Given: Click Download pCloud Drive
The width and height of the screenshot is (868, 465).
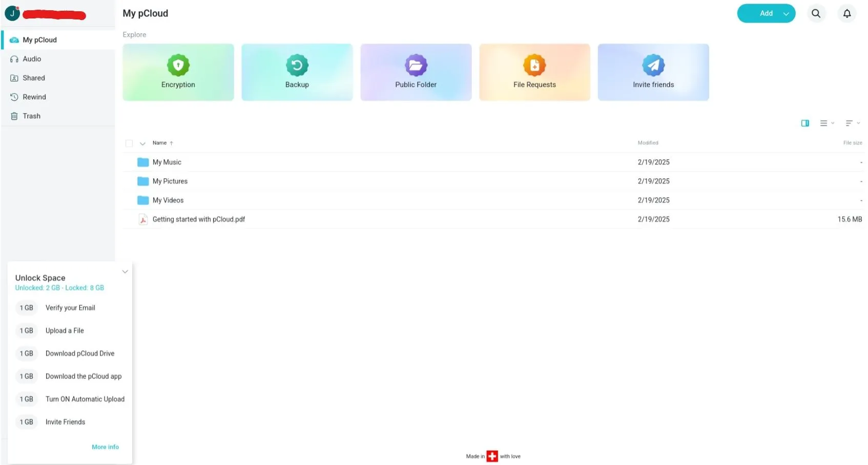Looking at the screenshot, I should coord(80,353).
